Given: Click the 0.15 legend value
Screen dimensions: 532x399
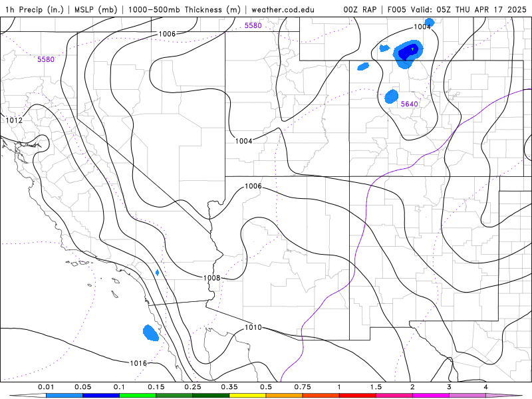Looking at the screenshot, I should click(156, 387).
